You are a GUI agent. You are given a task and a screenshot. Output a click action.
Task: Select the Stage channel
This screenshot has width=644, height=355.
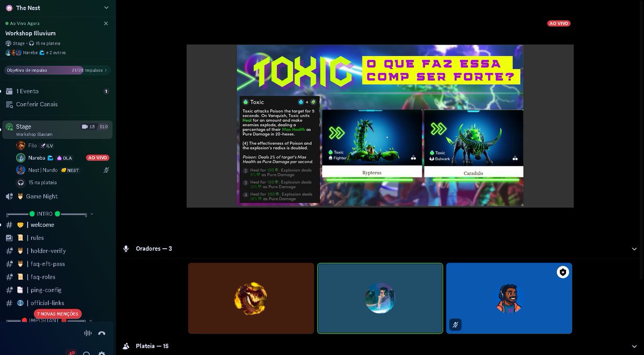click(57, 129)
